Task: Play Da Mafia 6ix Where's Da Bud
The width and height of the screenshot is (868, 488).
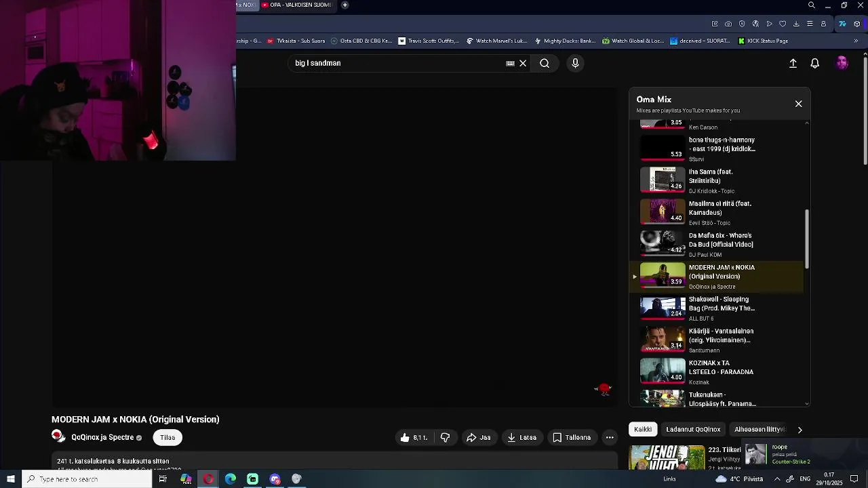Action: pos(717,244)
